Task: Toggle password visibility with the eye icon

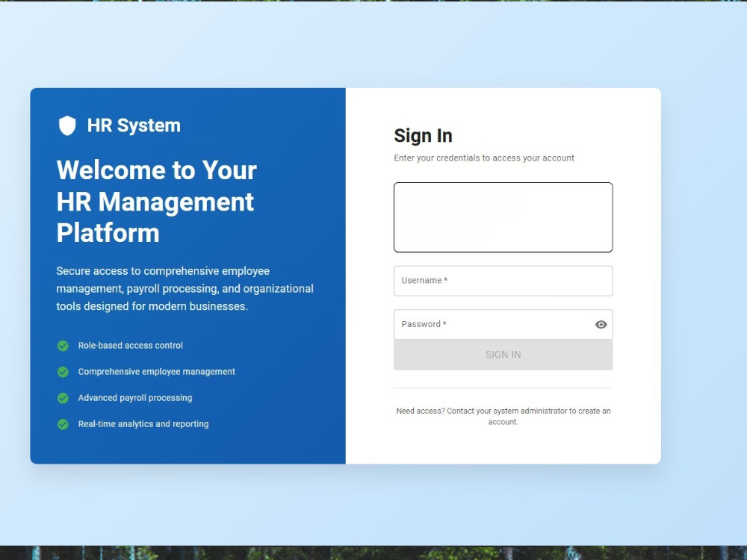Action: 601,324
